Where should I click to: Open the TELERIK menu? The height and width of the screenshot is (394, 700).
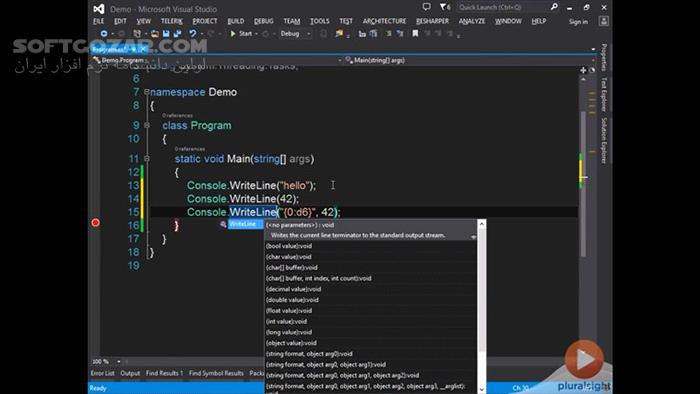coord(172,21)
